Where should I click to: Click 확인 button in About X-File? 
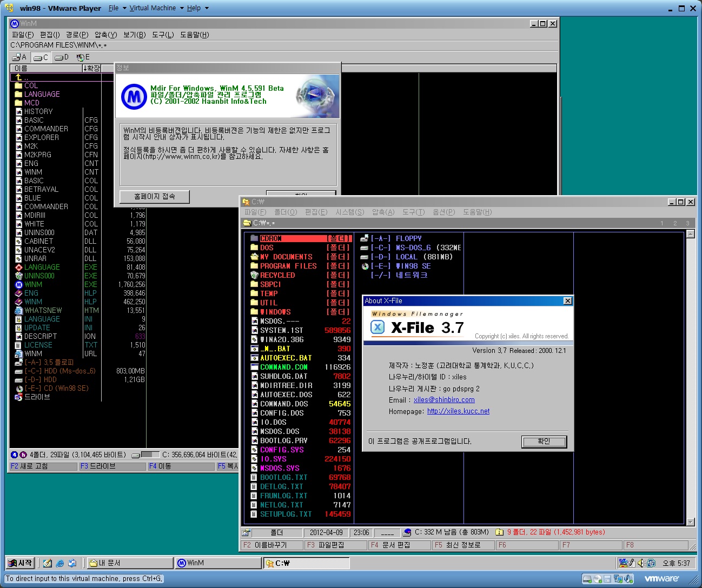coord(544,442)
